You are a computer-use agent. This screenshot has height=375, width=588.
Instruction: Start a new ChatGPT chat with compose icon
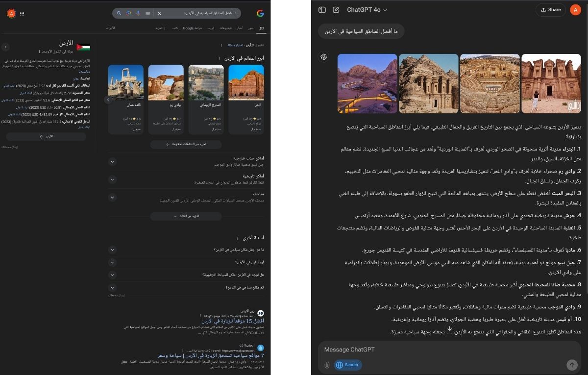point(336,9)
